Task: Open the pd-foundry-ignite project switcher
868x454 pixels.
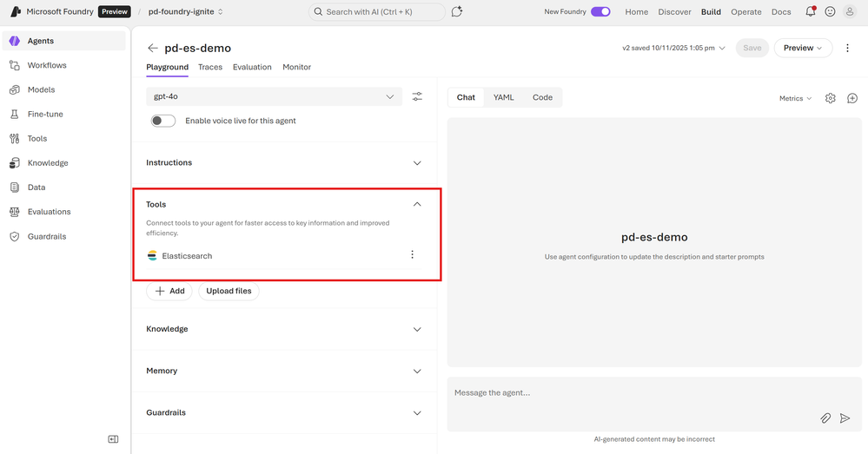Action: pyautogui.click(x=185, y=11)
